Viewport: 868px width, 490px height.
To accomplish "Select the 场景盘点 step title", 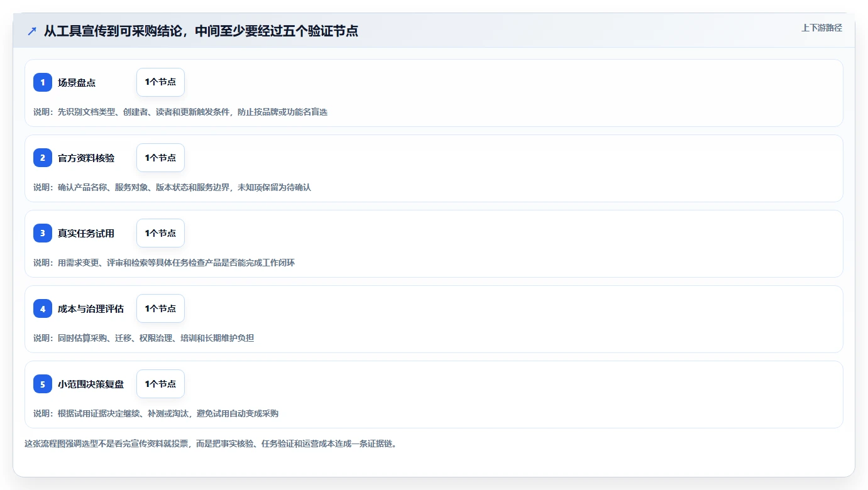I will click(x=77, y=83).
